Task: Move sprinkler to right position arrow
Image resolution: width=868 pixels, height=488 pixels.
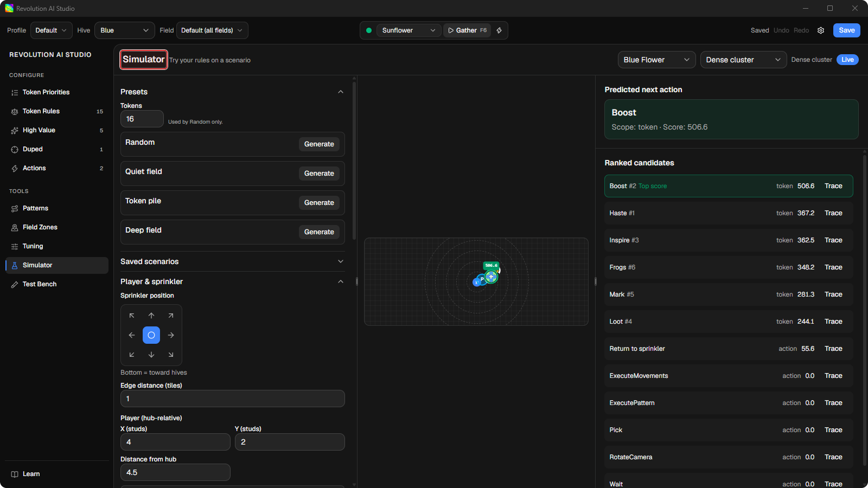Action: [171, 335]
